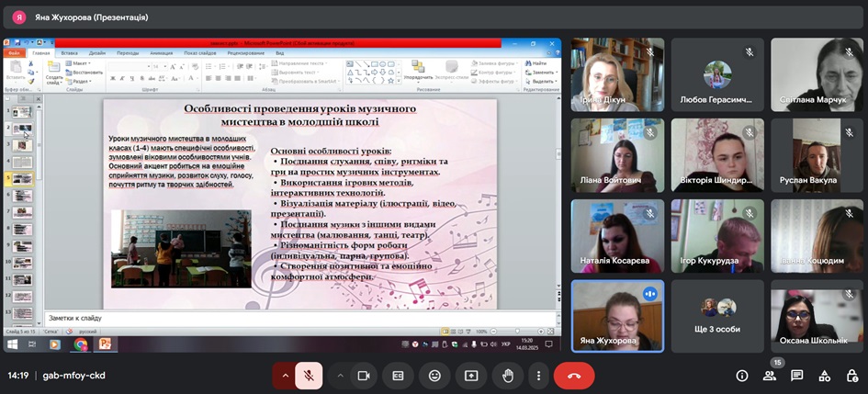Expand the Макет layout dropdown
This screenshot has height=394, width=868.
(77, 63)
